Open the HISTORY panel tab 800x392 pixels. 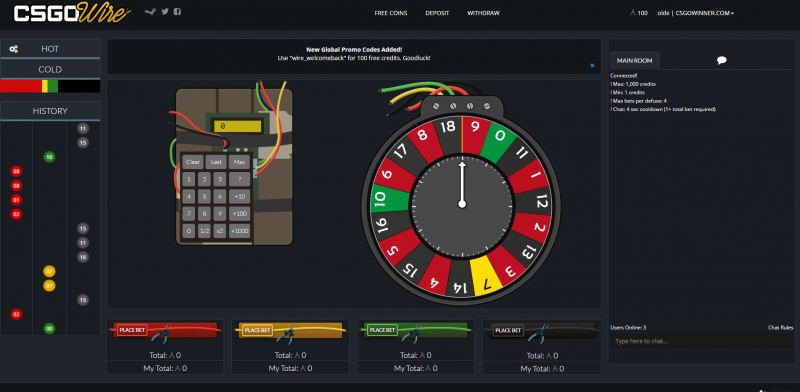point(50,111)
